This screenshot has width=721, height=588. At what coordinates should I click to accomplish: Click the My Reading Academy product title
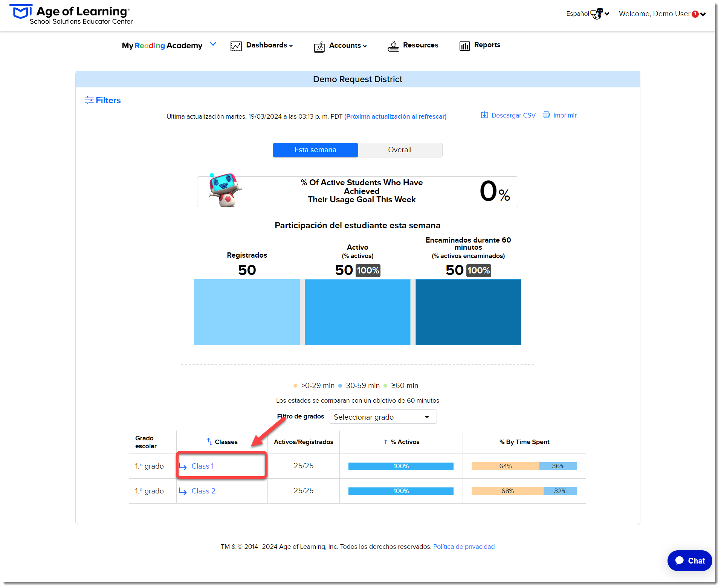pyautogui.click(x=162, y=46)
